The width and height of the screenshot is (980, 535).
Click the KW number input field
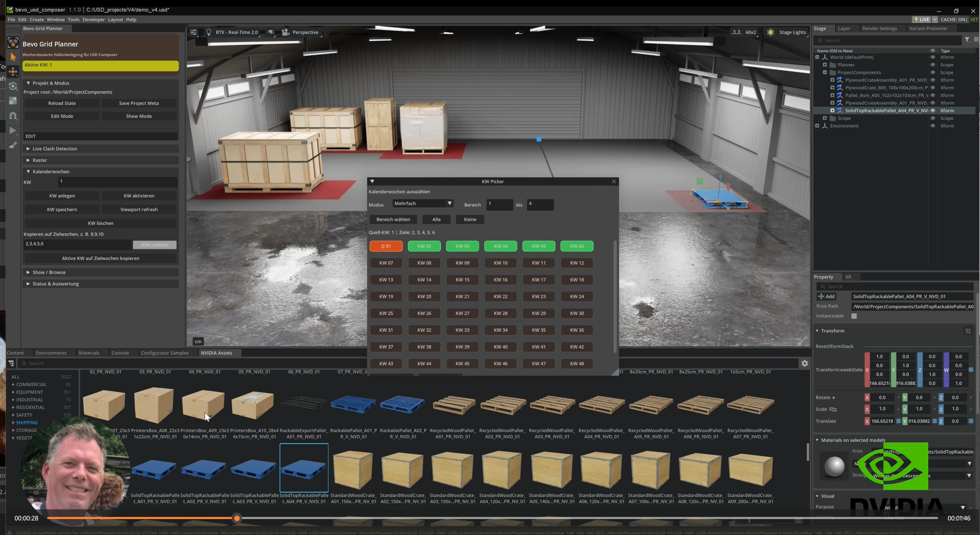[118, 182]
